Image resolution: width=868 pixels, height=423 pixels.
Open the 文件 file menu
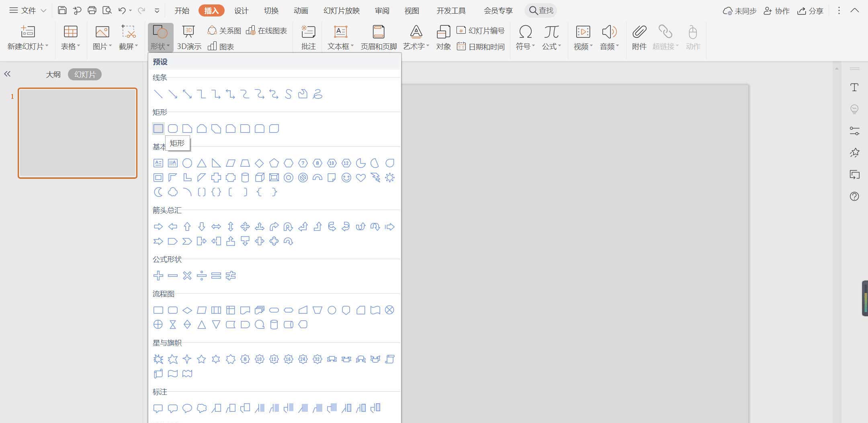coord(28,10)
